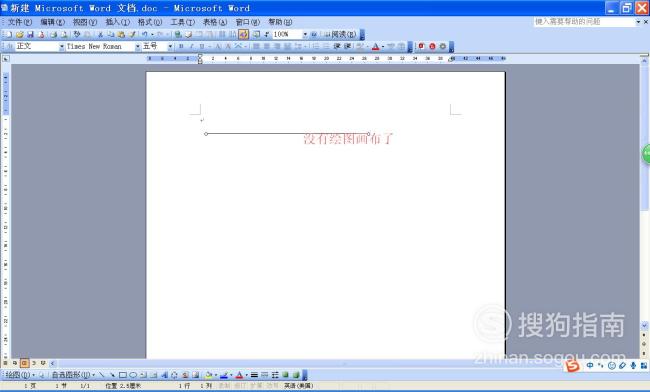Insert diagram or organization chart icon

coord(175,375)
